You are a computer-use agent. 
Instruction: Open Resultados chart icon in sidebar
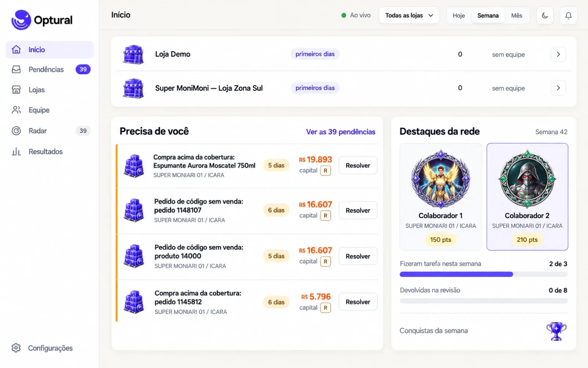pos(16,152)
